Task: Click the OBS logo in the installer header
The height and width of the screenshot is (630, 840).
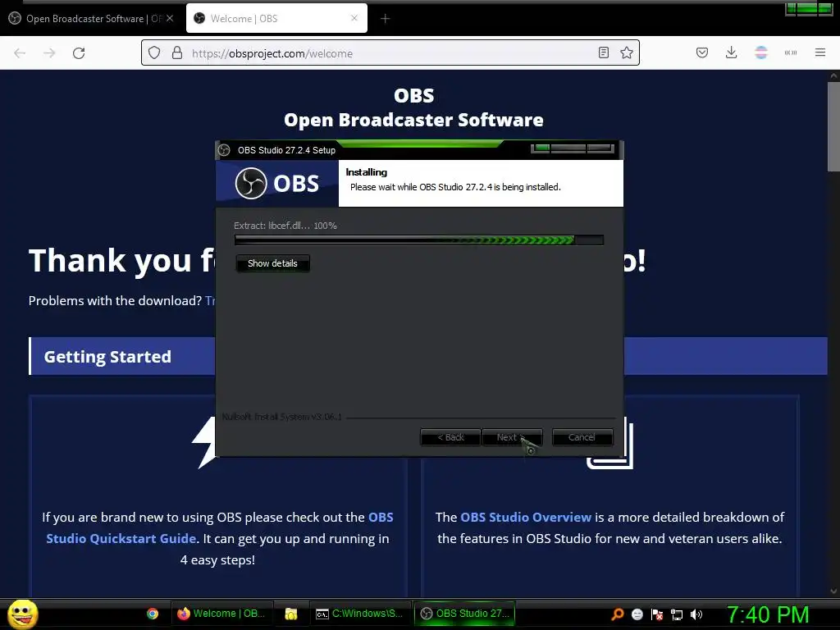Action: point(277,183)
